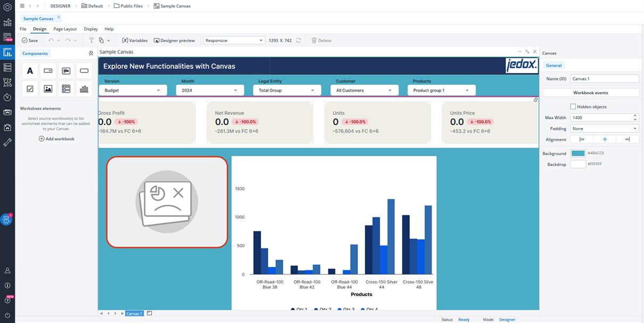Set alignment to left
Screen dimensions: 644x323
tap(582, 140)
